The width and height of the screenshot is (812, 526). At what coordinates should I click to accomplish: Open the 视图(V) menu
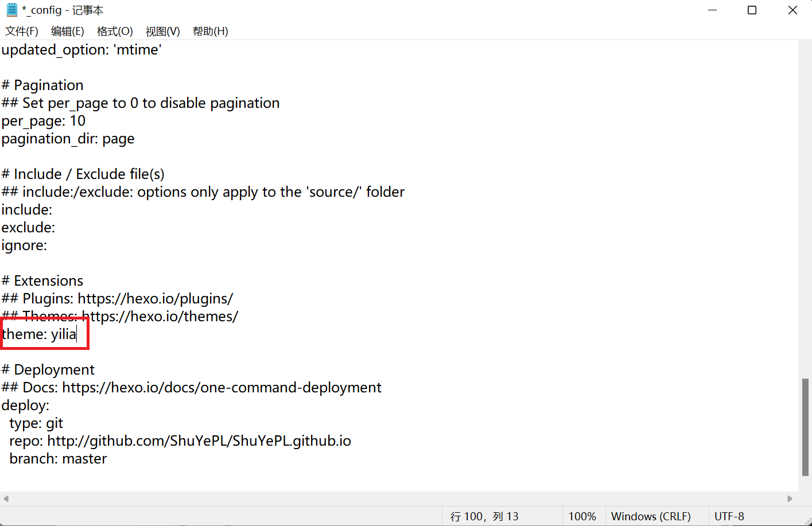coord(162,31)
